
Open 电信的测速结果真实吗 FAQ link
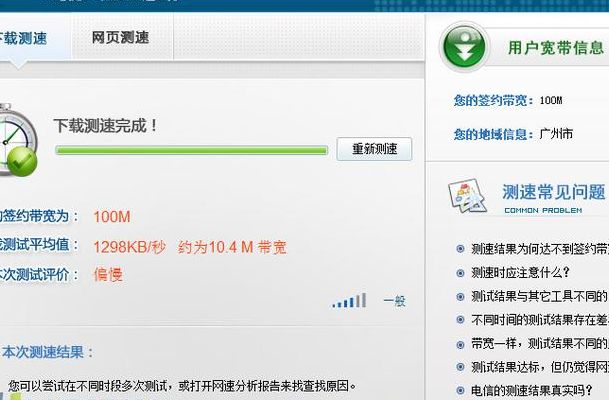tap(532, 390)
